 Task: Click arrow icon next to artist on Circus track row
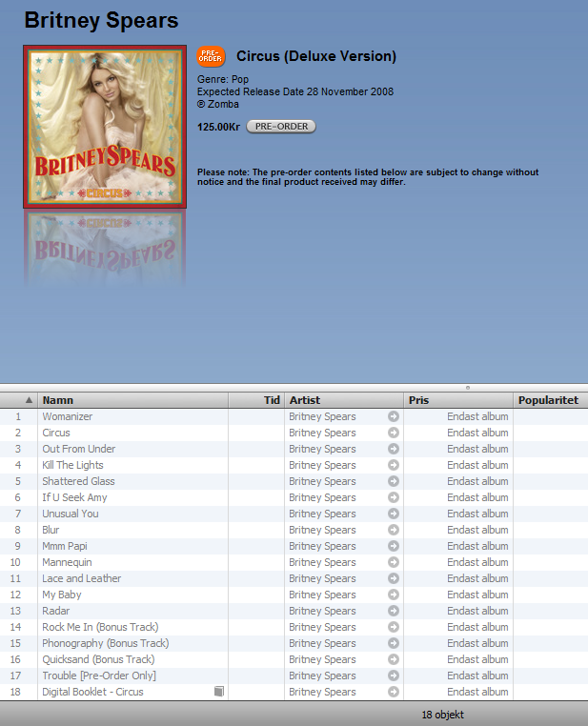[394, 433]
